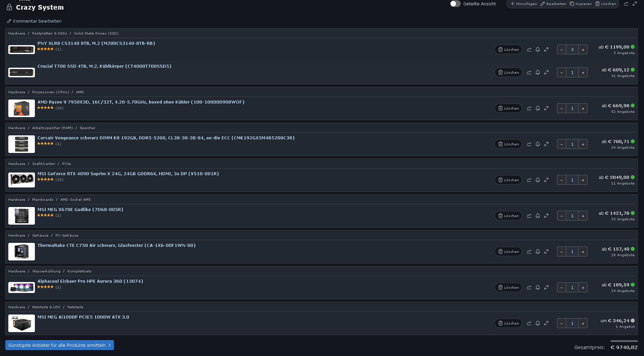The image size is (644, 356).
Task: Toggle the Geteilte Ansicht switch
Action: pyautogui.click(x=455, y=4)
